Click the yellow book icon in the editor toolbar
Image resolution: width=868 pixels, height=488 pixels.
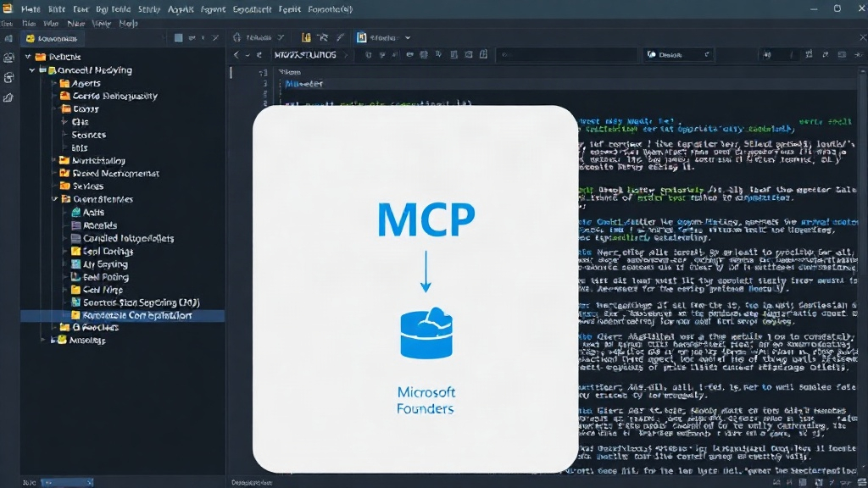click(x=306, y=37)
